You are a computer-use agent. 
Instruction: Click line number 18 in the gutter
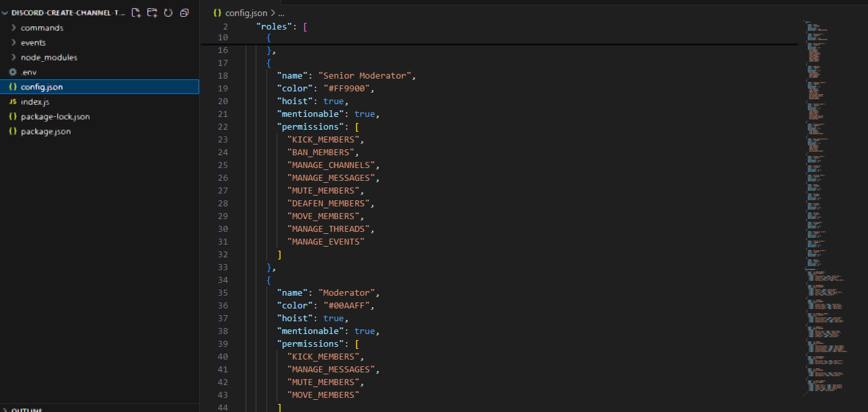(223, 75)
